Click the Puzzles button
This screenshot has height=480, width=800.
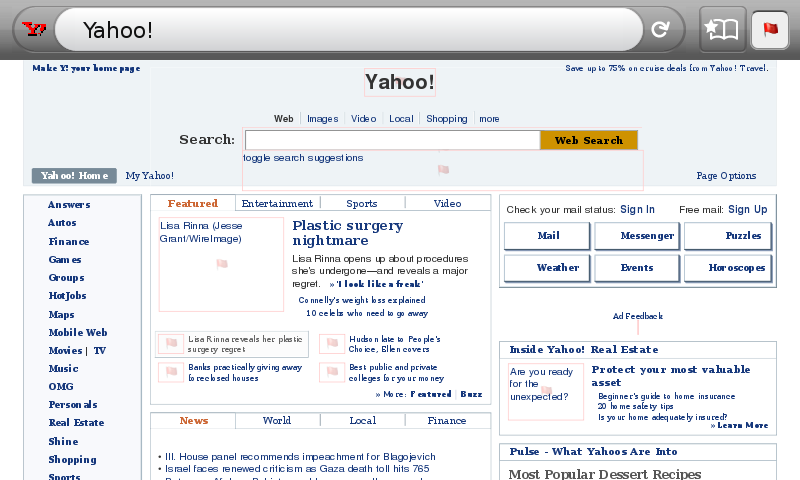pos(728,236)
